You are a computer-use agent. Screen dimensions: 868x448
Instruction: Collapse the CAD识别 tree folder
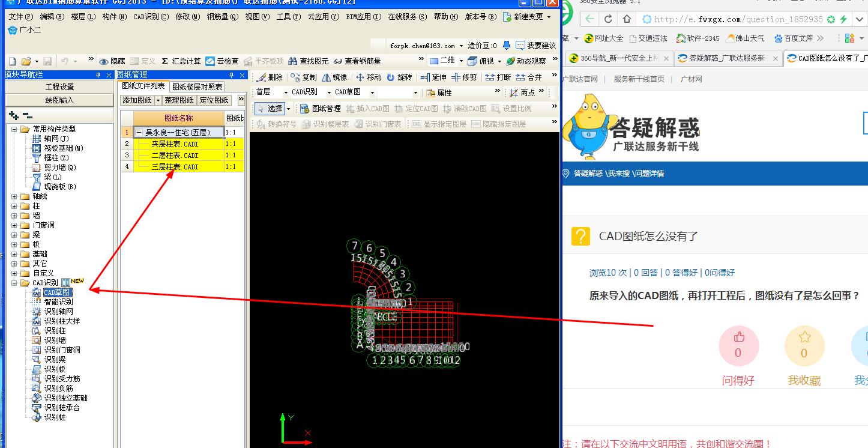[14, 283]
